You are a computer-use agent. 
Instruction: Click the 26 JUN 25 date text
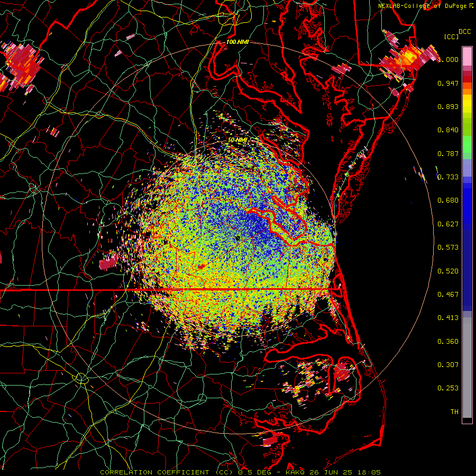331,472
